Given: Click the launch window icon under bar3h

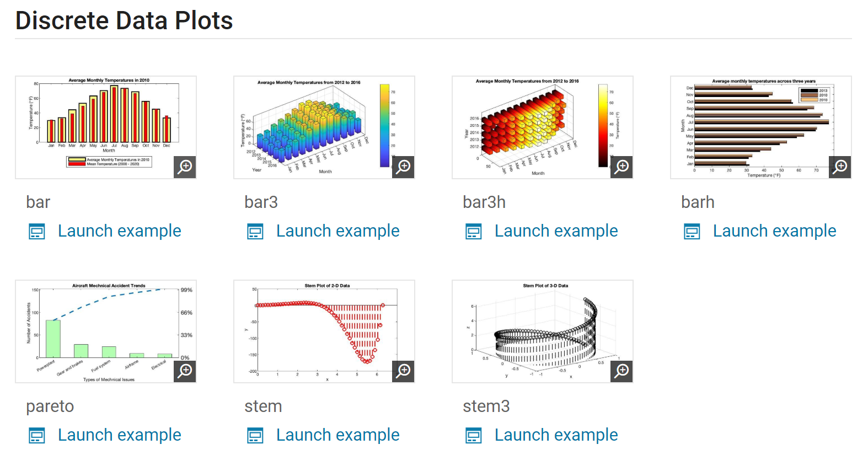Looking at the screenshot, I should (474, 232).
